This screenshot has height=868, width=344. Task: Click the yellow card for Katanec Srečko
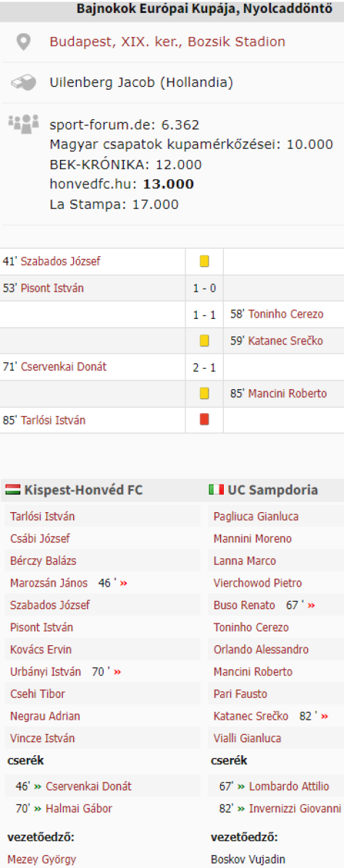[x=204, y=340]
